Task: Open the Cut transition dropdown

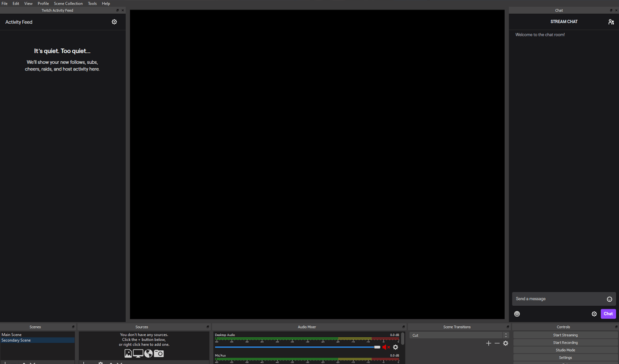Action: coord(459,335)
